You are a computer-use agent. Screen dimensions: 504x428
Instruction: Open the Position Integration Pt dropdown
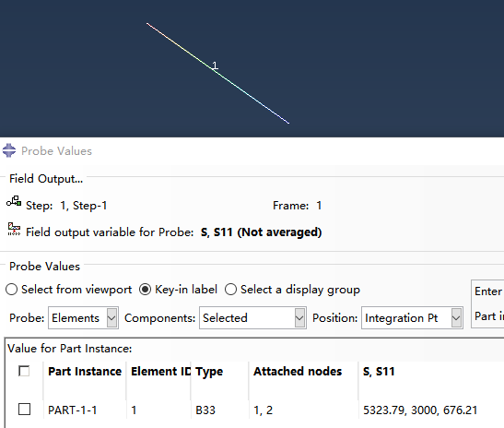(x=412, y=318)
